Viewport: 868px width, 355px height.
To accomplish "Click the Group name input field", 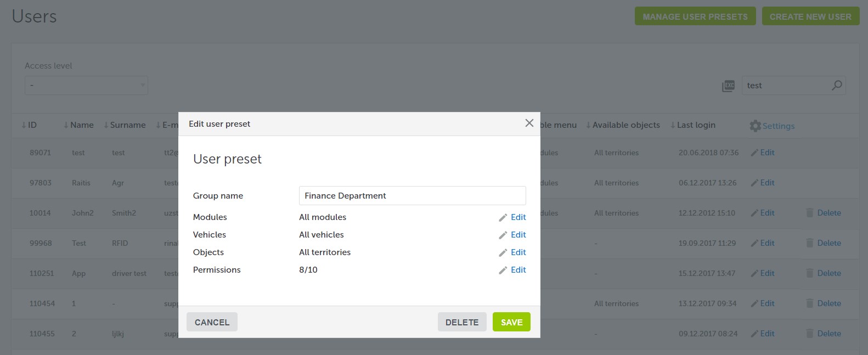I will point(412,195).
